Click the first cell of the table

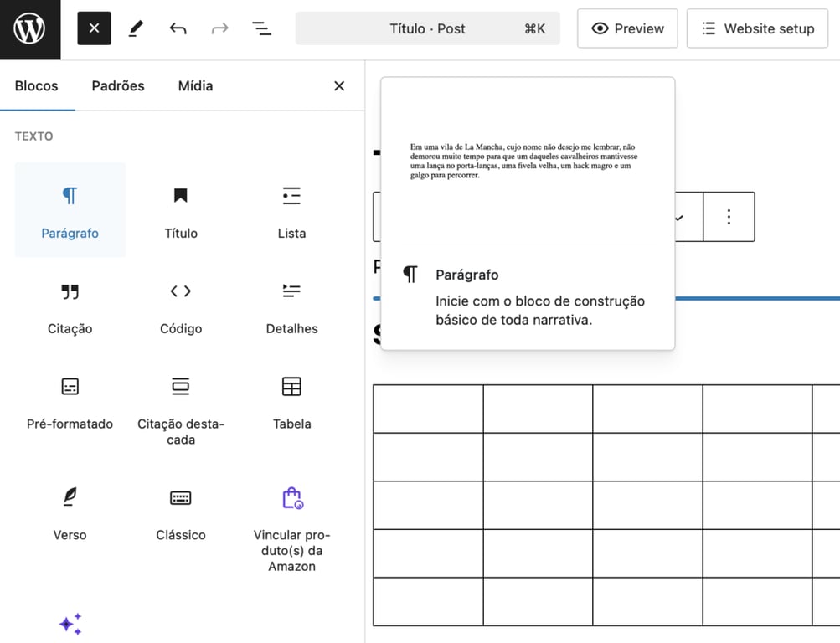pyautogui.click(x=428, y=409)
